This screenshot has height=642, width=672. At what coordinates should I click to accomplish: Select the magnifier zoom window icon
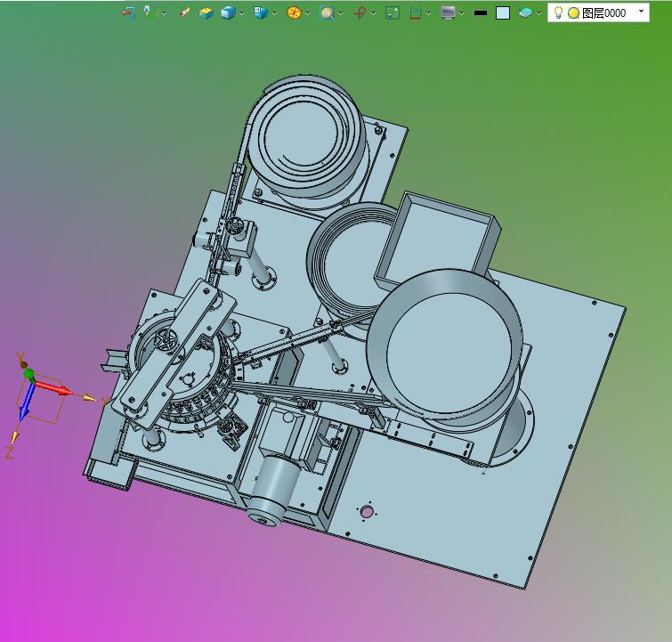[x=327, y=12]
